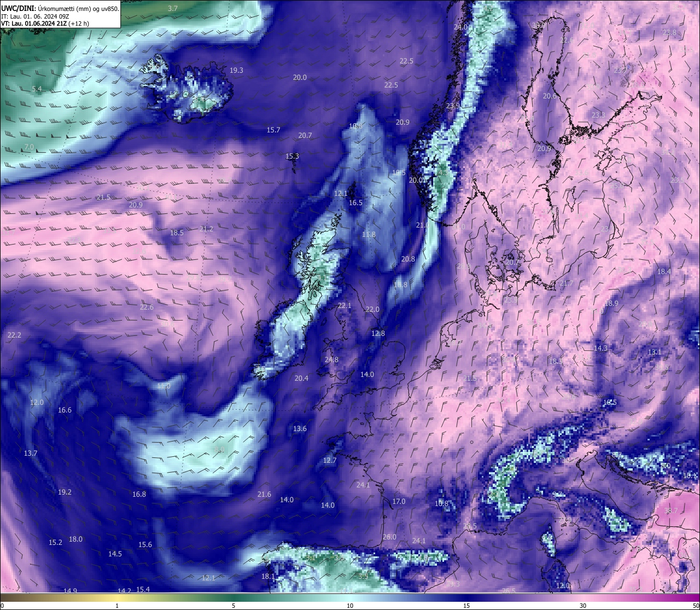700x610 pixels.
Task: Click the map value "15.4"
Action: (x=143, y=589)
